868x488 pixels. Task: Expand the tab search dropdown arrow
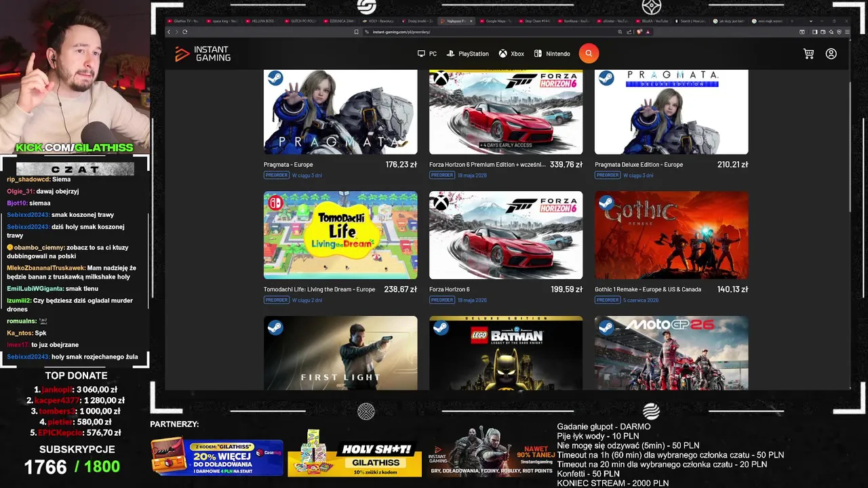(811, 21)
